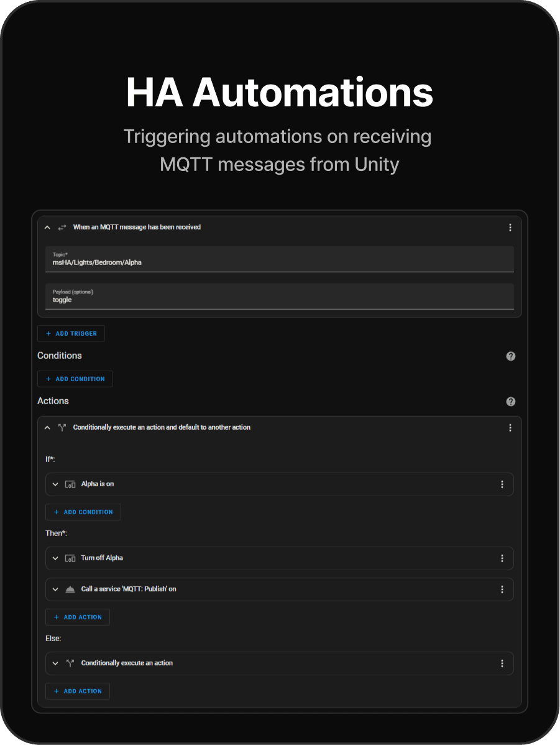Click the 'Conditionally execute an action' label
The height and width of the screenshot is (745, 560).
(127, 663)
